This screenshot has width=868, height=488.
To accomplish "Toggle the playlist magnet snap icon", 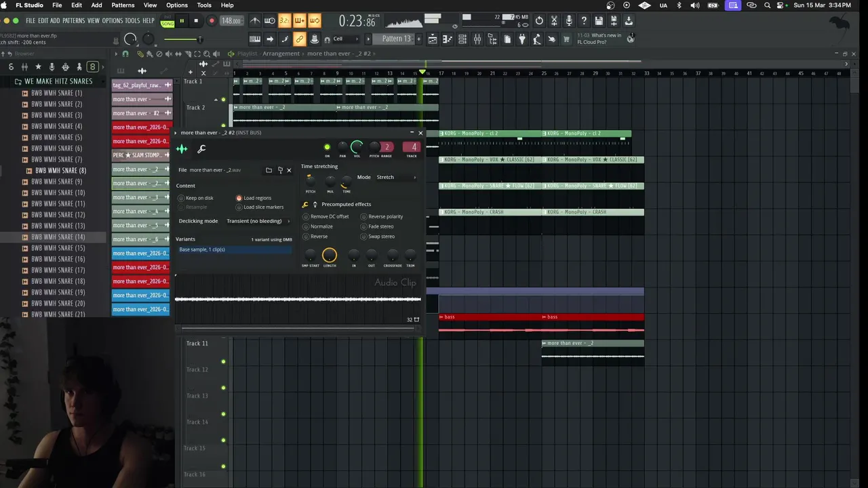I will pyautogui.click(x=125, y=54).
